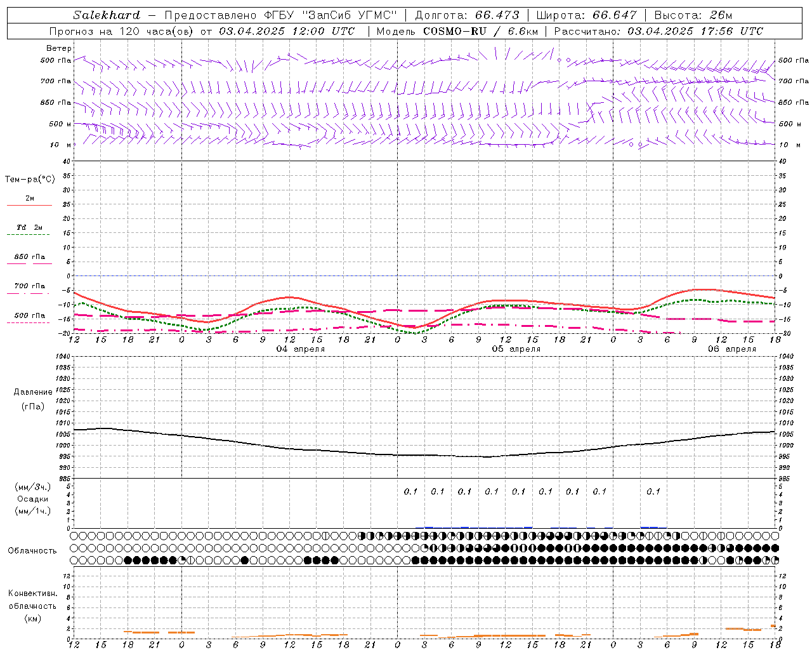The image size is (812, 650).
Task: Click the "Td 2м" dew point legend label
Action: point(30,227)
